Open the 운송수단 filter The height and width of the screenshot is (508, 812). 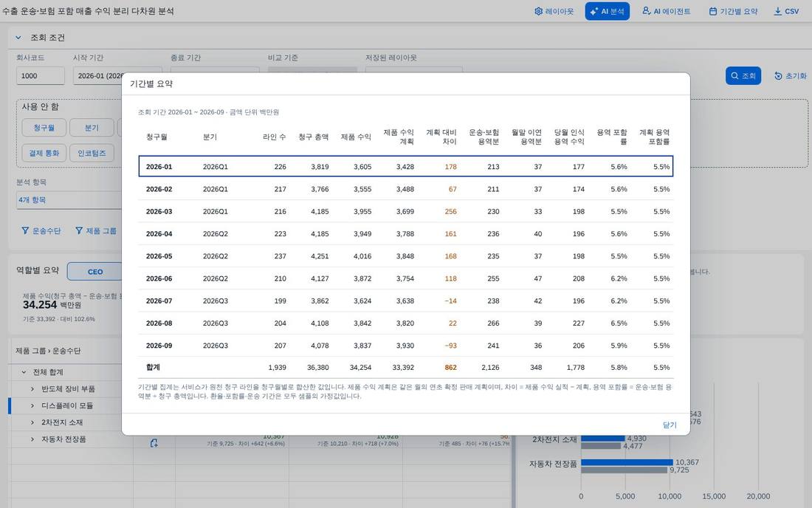pos(41,231)
